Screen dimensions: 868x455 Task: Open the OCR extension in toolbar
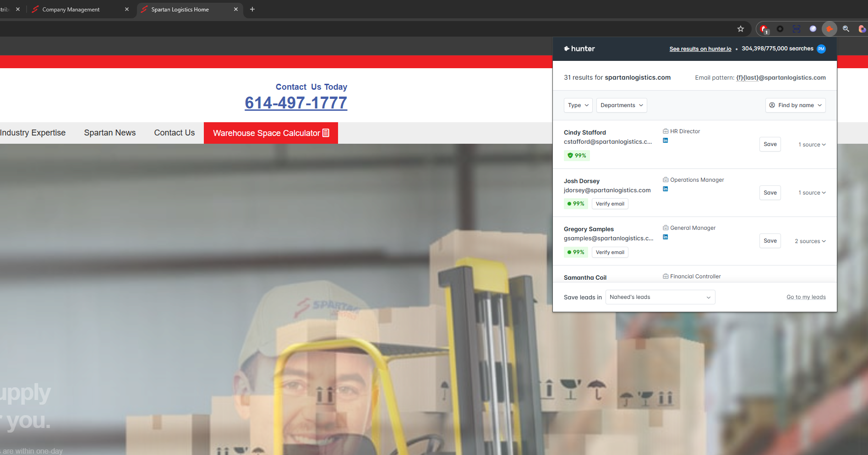pyautogui.click(x=797, y=29)
